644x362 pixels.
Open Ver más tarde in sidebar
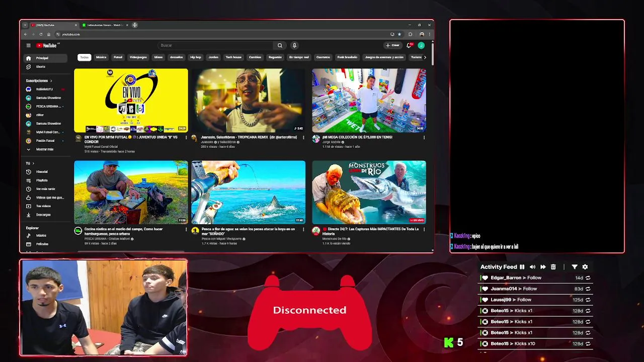pos(45,189)
